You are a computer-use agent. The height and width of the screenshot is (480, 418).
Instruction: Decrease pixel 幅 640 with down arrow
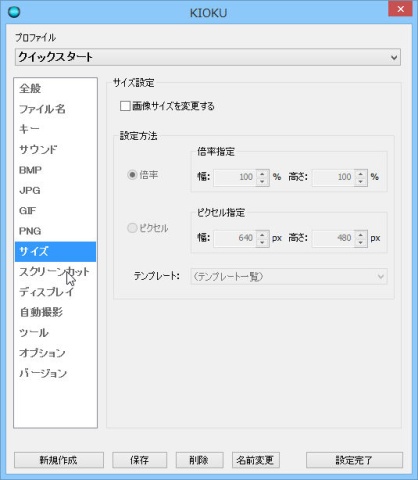pyautogui.click(x=262, y=242)
